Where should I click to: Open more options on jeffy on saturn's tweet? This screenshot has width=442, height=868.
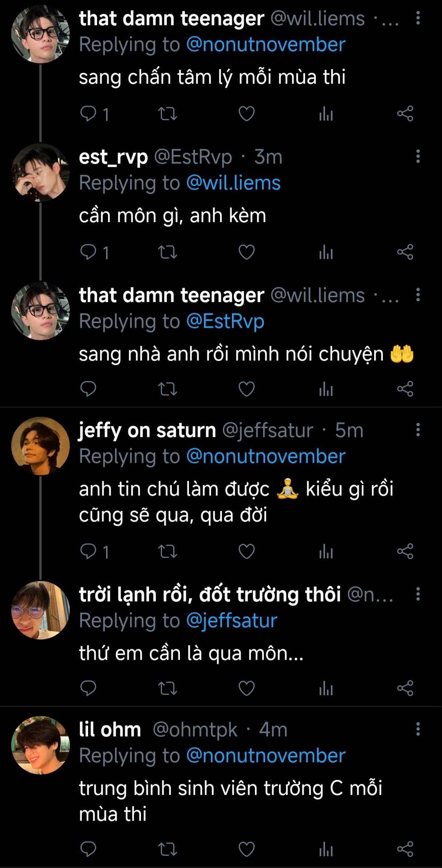418,429
